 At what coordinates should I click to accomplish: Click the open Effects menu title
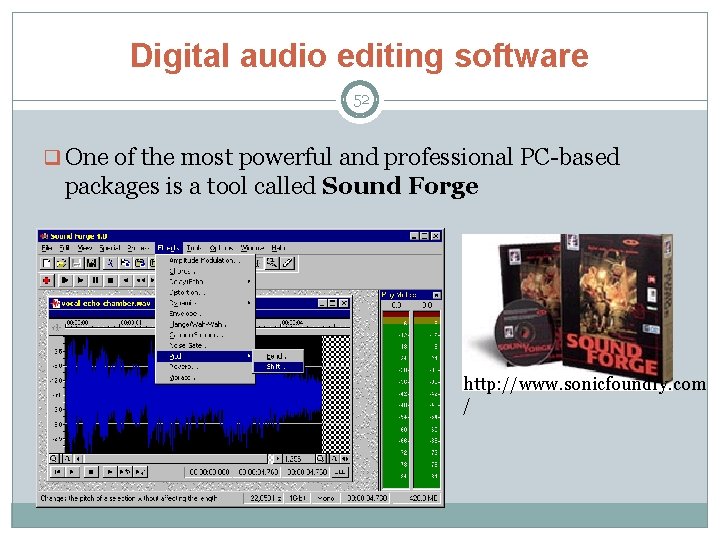[x=169, y=248]
